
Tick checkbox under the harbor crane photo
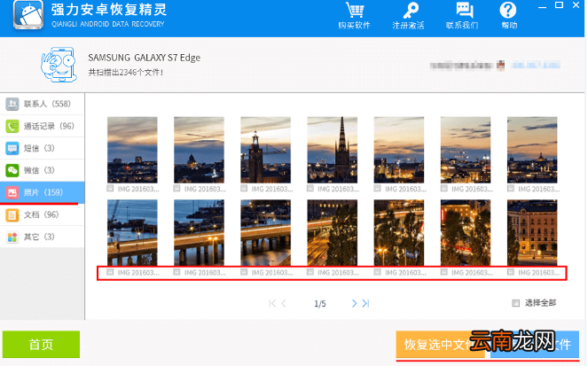[x=110, y=272]
